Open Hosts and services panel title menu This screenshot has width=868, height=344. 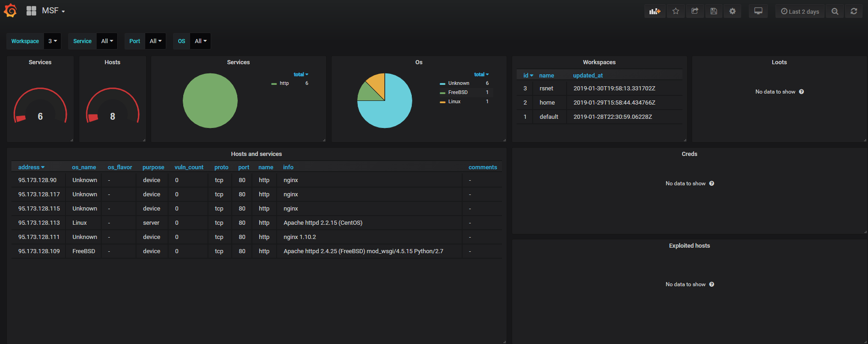click(256, 154)
